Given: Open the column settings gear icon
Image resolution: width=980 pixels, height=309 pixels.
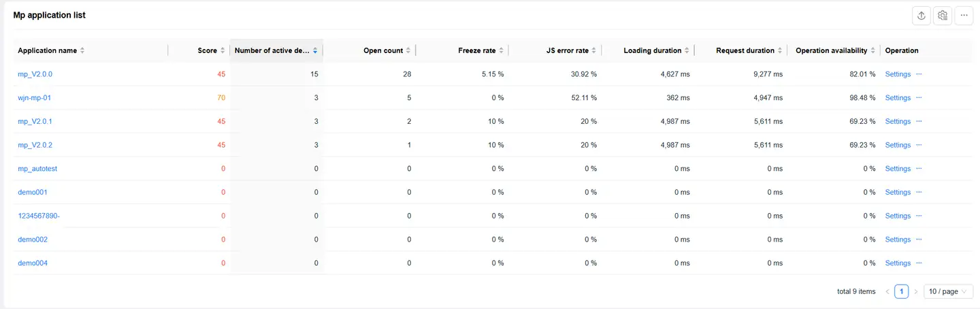Looking at the screenshot, I should click(x=943, y=16).
